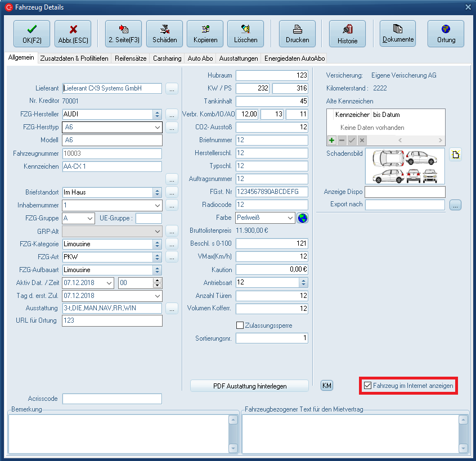Click the Drucken printer button
Screen dimensions: 476x461
pyautogui.click(x=297, y=34)
